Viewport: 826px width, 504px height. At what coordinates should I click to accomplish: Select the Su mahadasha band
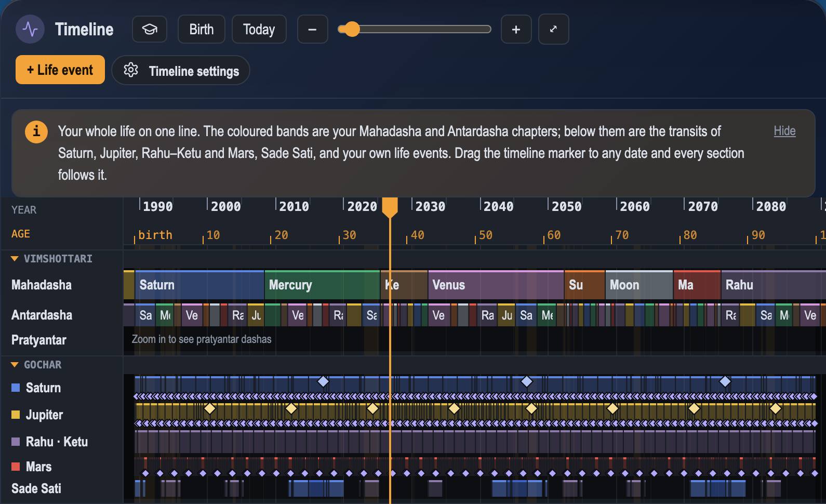click(x=584, y=285)
